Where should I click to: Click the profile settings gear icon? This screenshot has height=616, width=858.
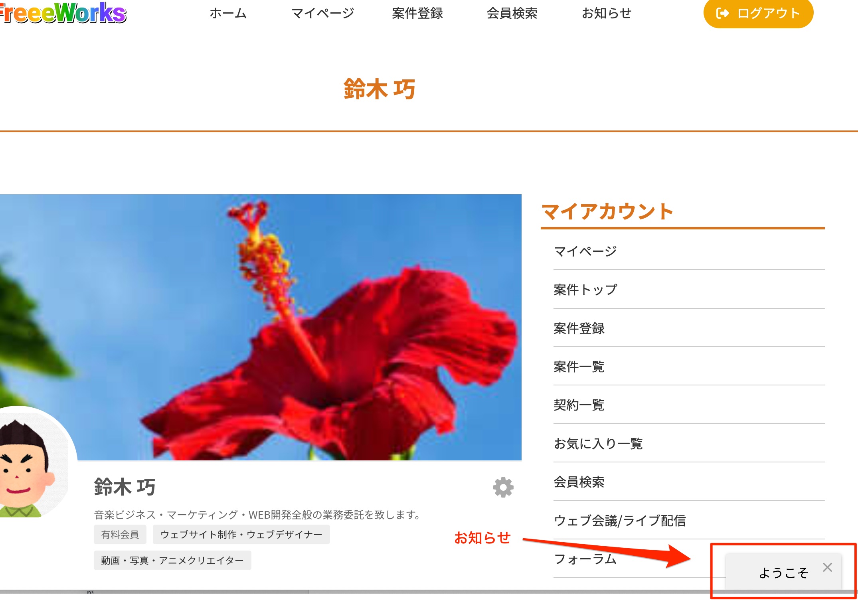click(503, 487)
